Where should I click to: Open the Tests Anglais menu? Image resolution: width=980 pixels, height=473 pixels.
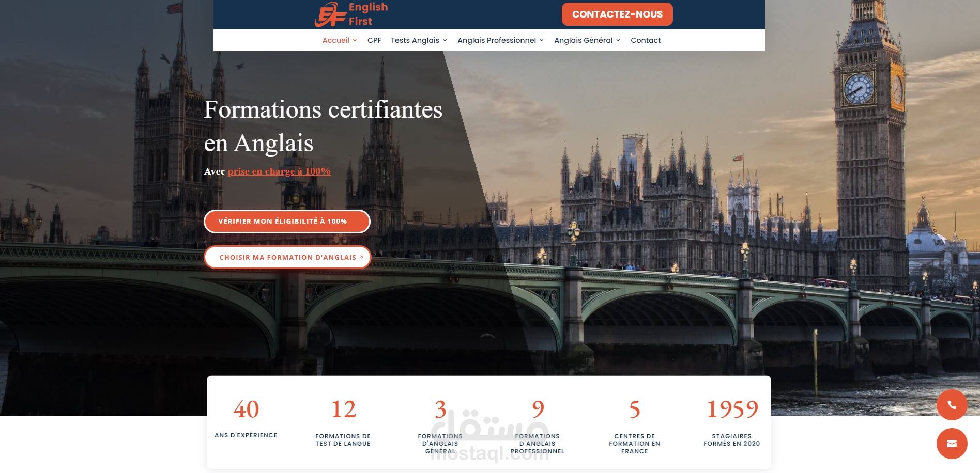coord(415,40)
